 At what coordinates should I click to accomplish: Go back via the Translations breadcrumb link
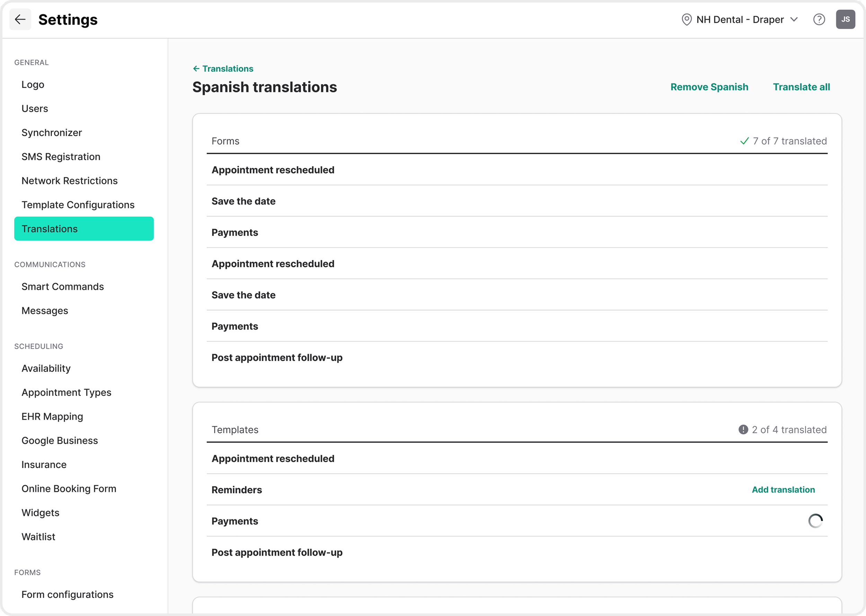pyautogui.click(x=223, y=69)
